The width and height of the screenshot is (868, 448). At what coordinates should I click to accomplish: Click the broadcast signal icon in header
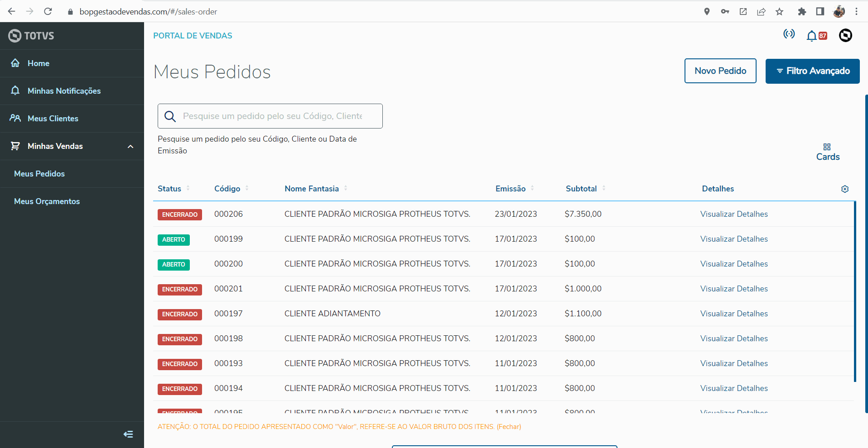tap(789, 34)
